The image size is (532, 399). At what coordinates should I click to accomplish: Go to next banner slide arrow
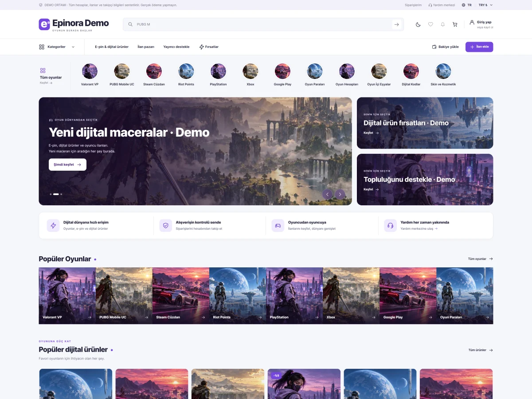tap(340, 194)
